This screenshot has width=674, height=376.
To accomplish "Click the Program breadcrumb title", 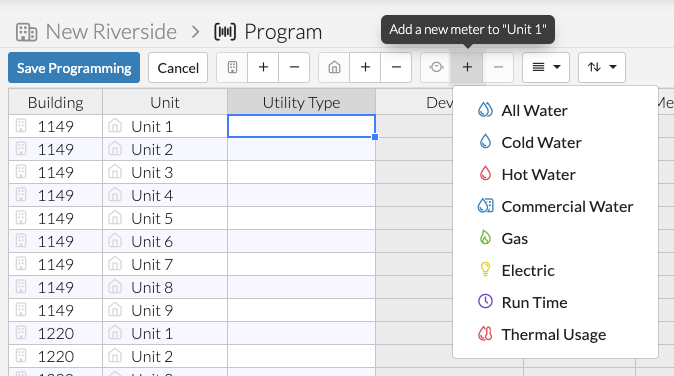I will [283, 32].
